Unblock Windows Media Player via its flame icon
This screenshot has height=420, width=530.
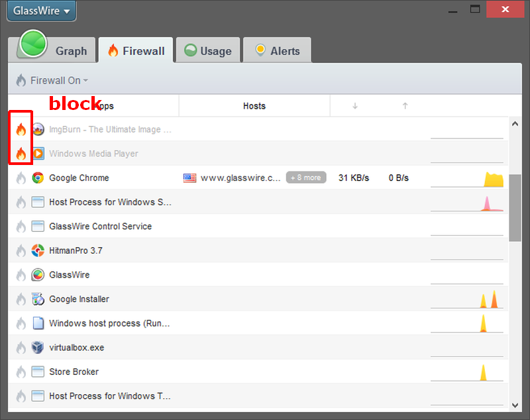(21, 154)
